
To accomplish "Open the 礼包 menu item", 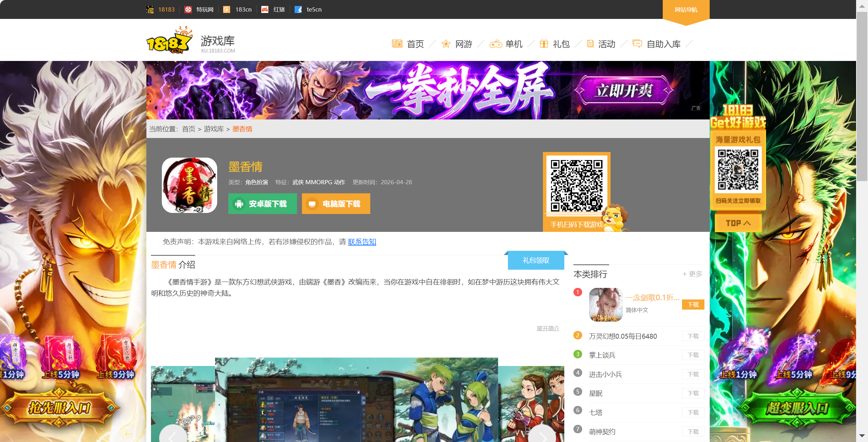I will point(561,44).
